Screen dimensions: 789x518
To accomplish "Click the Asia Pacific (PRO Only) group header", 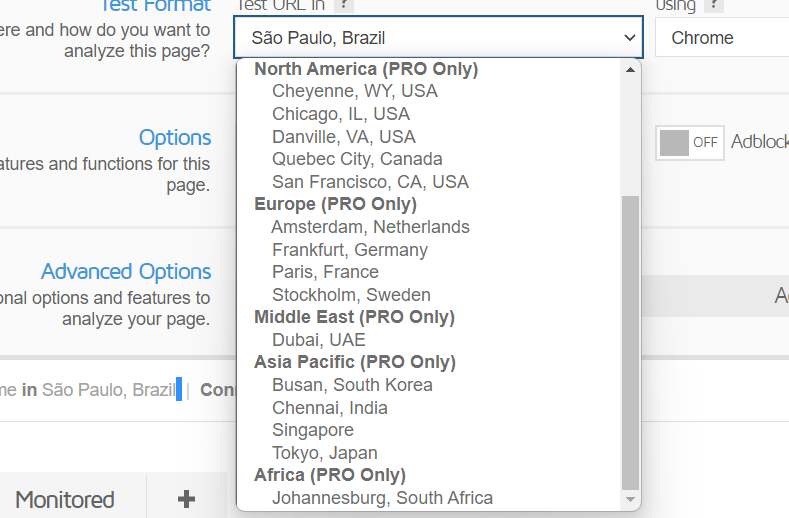I will tap(355, 362).
